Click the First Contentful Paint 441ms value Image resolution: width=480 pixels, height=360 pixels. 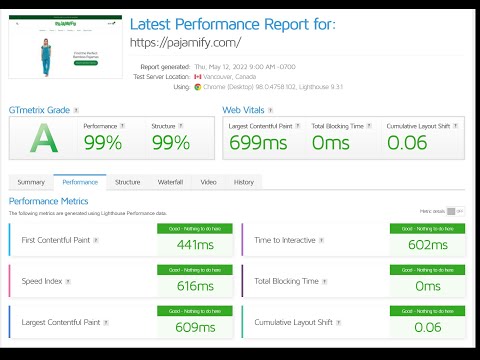tap(195, 245)
